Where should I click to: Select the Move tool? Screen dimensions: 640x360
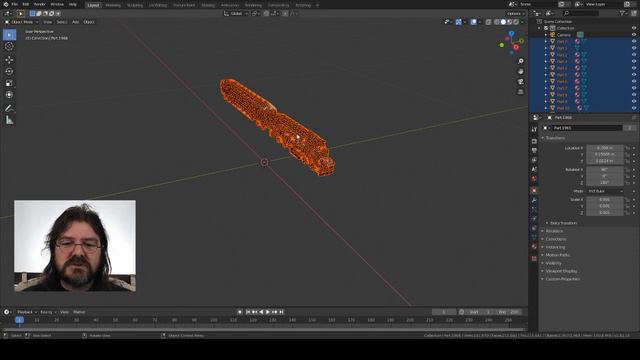(9, 60)
